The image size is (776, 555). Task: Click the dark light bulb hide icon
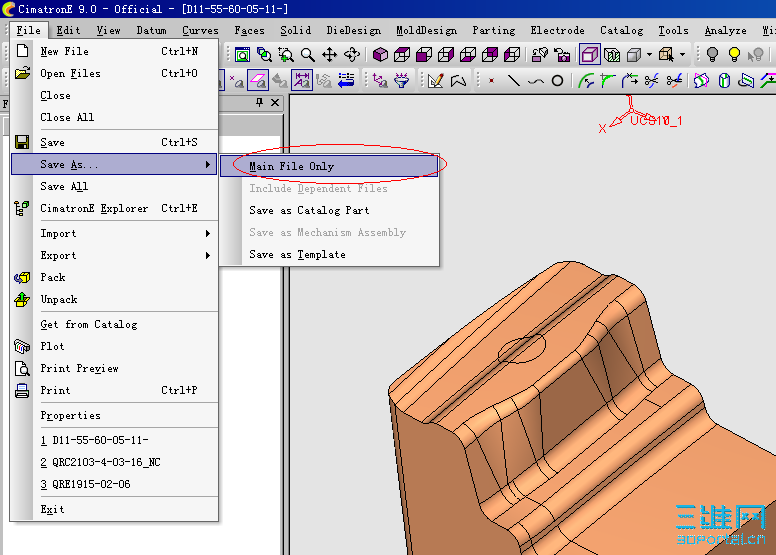pos(712,54)
